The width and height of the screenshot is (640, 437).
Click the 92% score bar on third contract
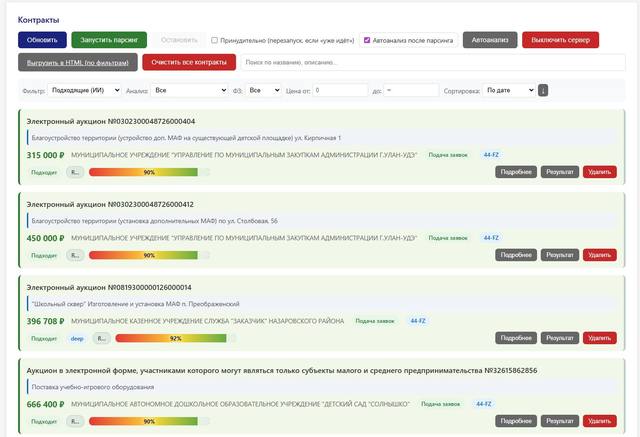pos(175,338)
